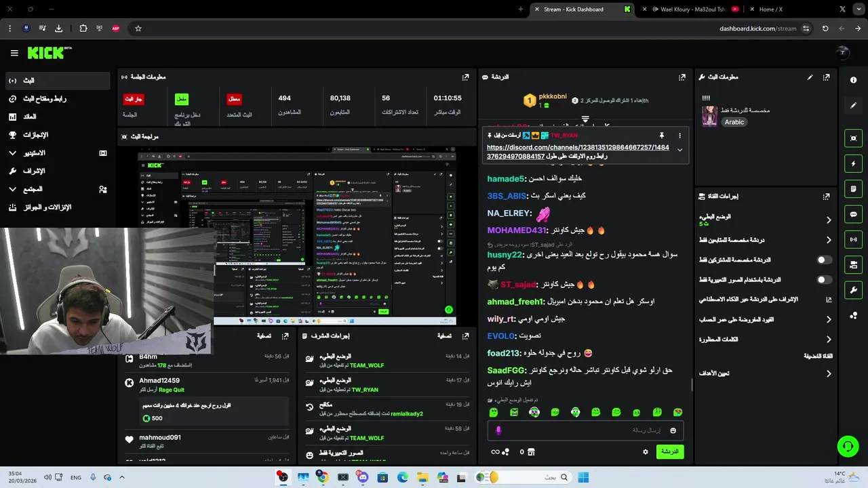Toggle the chat bubble widget icon

click(x=853, y=214)
